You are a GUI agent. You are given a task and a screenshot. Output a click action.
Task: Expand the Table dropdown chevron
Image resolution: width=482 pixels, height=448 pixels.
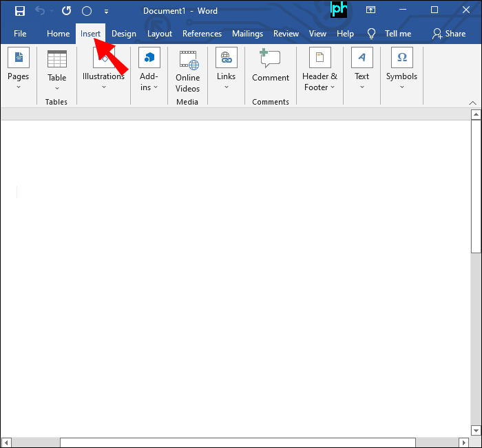57,89
